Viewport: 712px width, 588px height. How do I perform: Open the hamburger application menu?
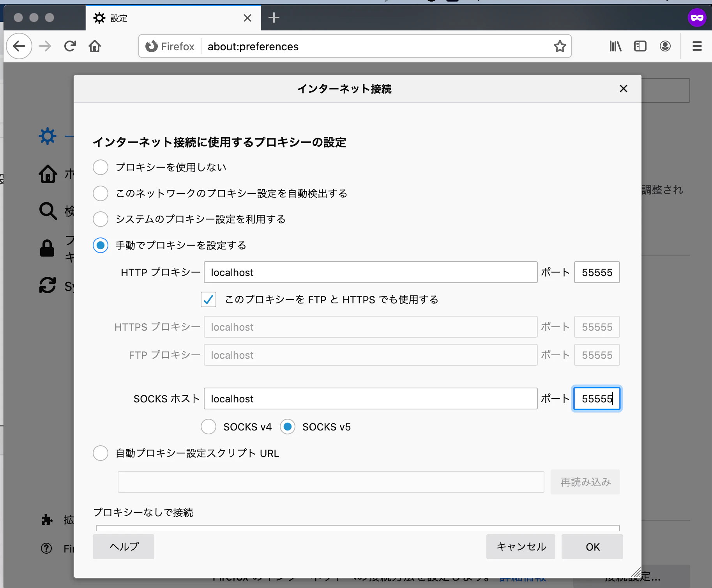coord(697,46)
